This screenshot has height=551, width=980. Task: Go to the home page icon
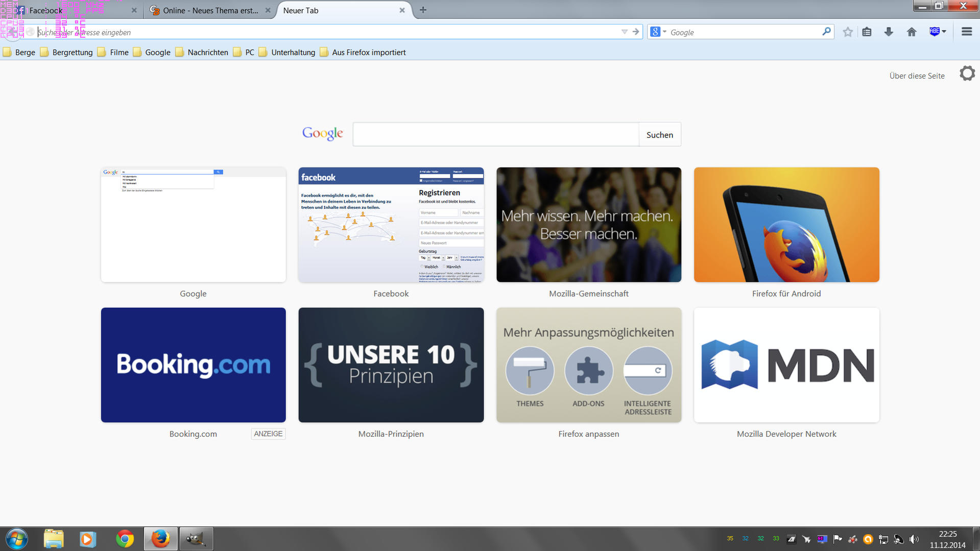[912, 32]
